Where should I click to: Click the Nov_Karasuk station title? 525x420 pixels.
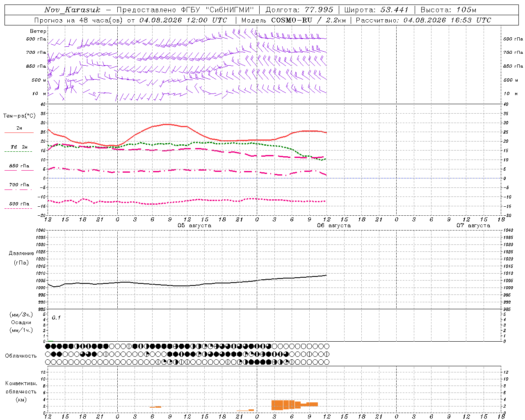tap(72, 10)
